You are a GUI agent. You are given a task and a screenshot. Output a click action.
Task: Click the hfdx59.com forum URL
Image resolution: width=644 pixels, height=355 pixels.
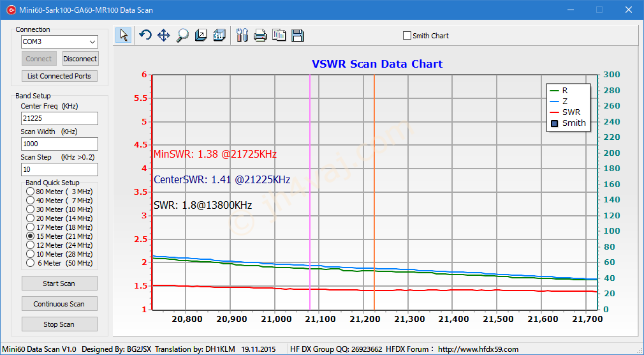point(478,349)
